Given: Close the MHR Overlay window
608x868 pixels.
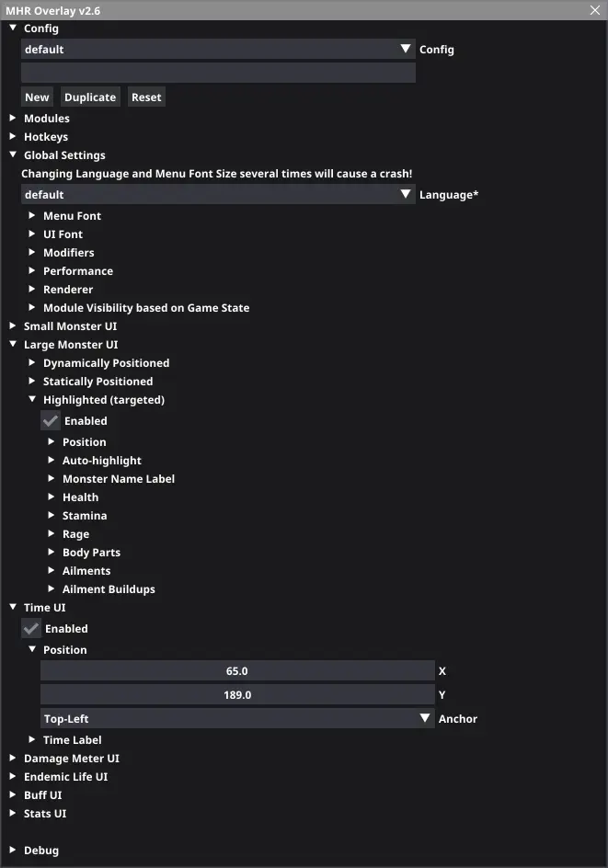Looking at the screenshot, I should [595, 10].
